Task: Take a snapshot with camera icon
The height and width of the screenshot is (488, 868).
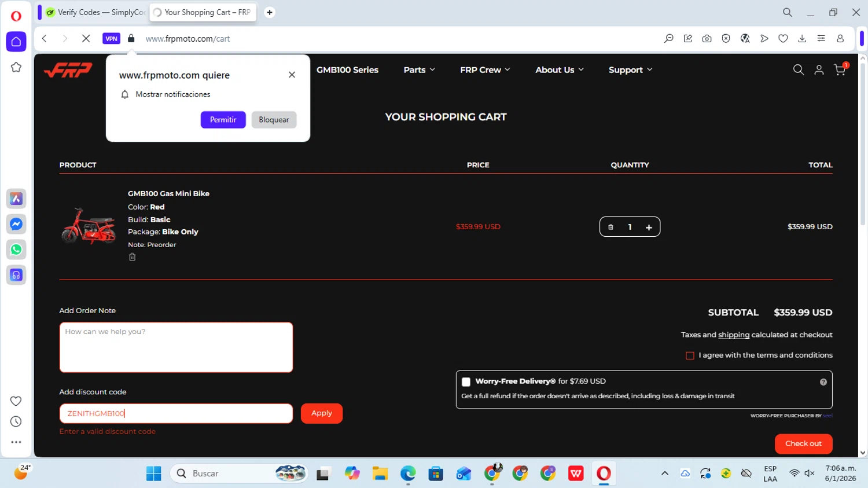Action: (707, 39)
